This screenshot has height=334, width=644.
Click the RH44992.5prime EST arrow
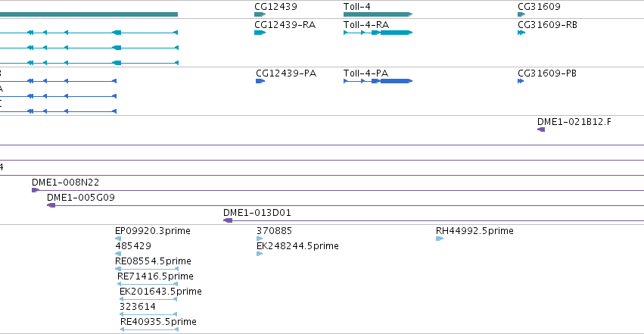pos(440,239)
